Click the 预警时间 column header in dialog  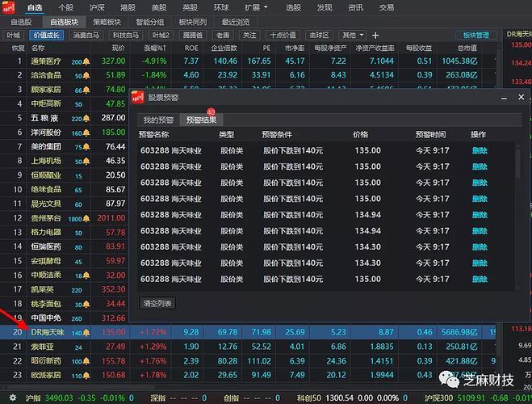[x=430, y=135]
